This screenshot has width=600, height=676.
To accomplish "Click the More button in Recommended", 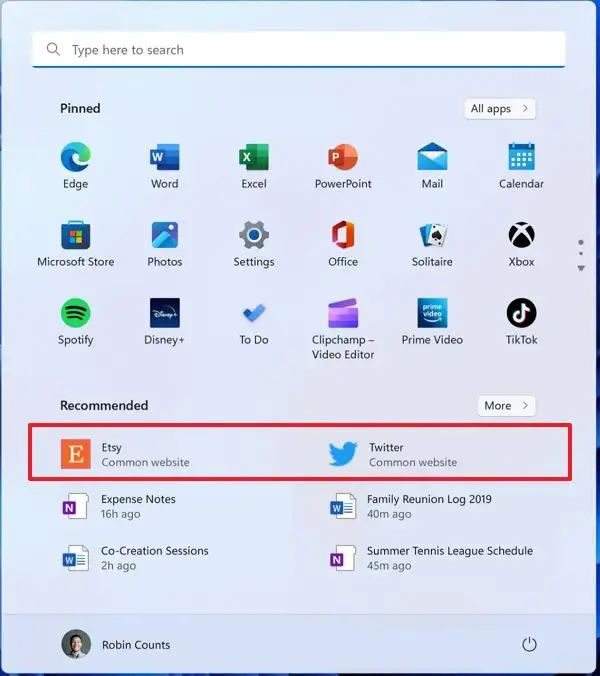I will [506, 406].
